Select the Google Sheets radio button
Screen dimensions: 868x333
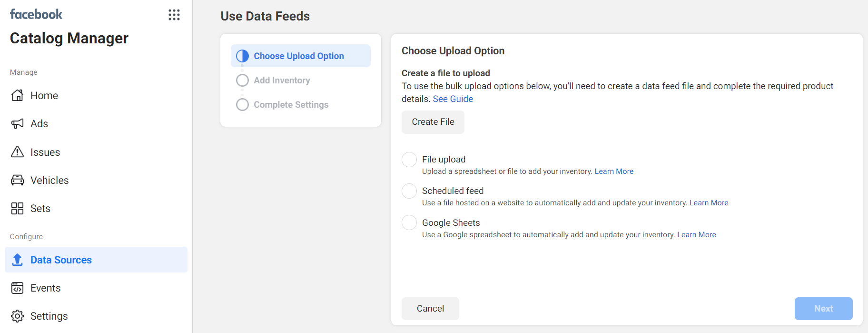click(x=409, y=222)
